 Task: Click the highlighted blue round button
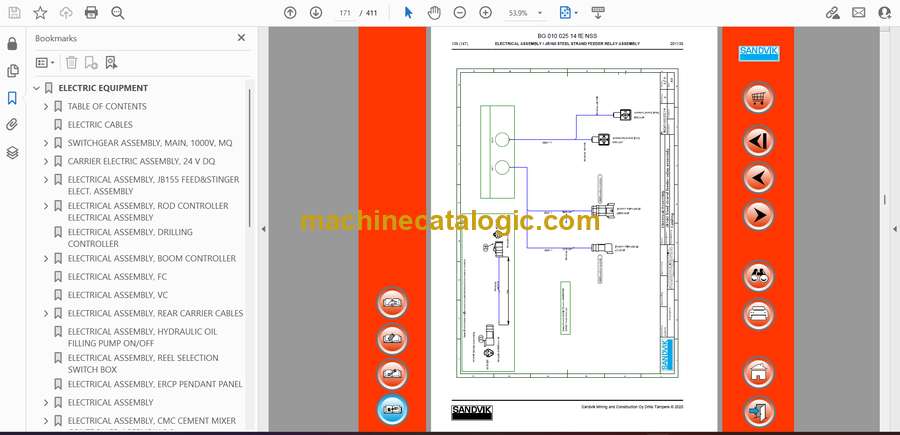[392, 410]
